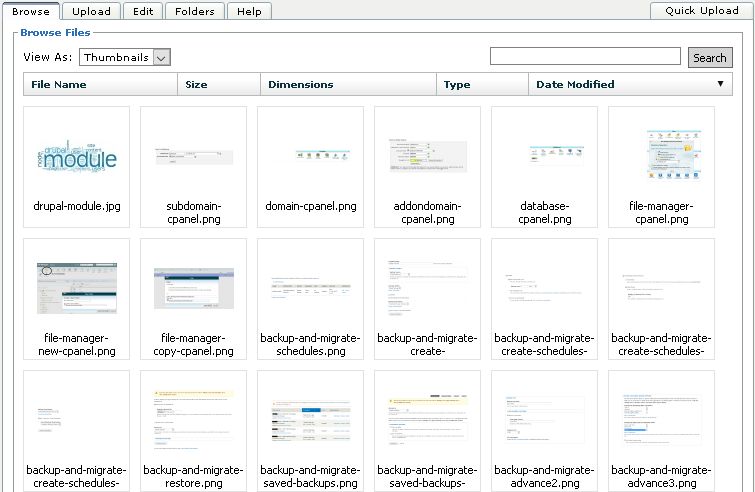The height and width of the screenshot is (492, 755).
Task: Open the Help tab
Action: 249,11
